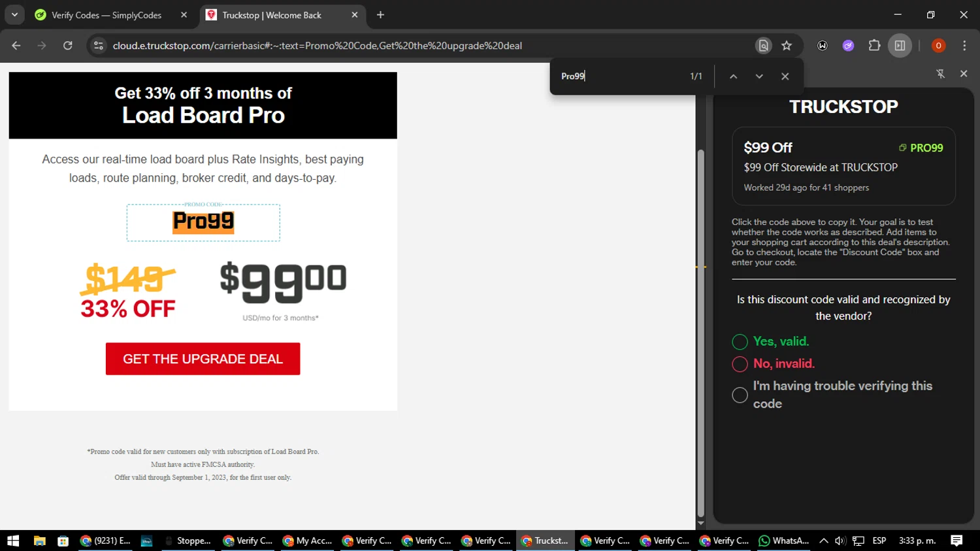Switch ESP keyboard language
This screenshot has height=551, width=980.
(x=879, y=541)
